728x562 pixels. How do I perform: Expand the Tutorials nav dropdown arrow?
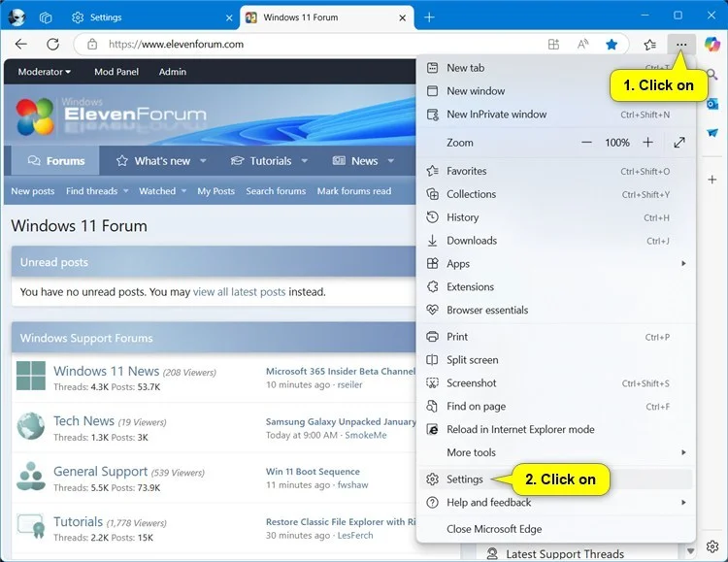click(x=304, y=161)
